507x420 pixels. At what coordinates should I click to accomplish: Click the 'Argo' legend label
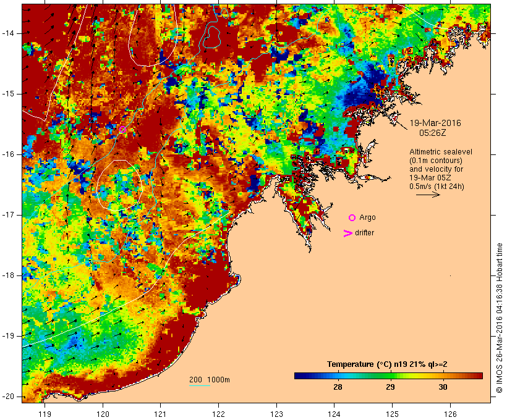(368, 217)
